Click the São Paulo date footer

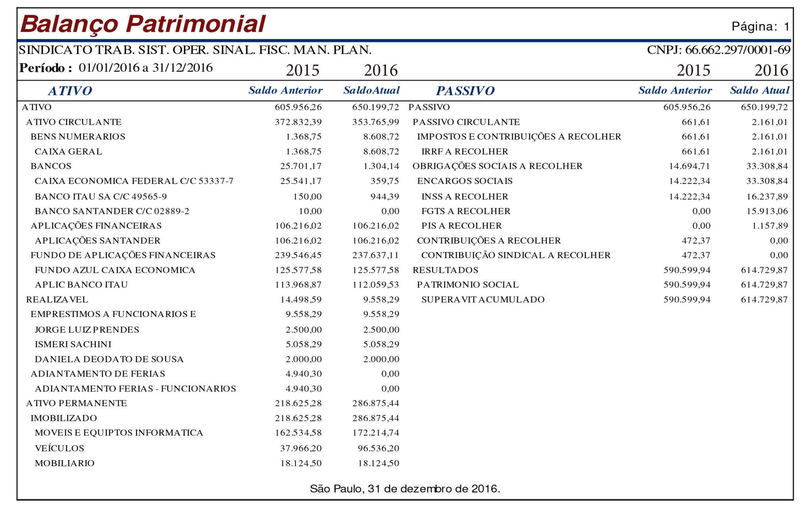pos(405,489)
